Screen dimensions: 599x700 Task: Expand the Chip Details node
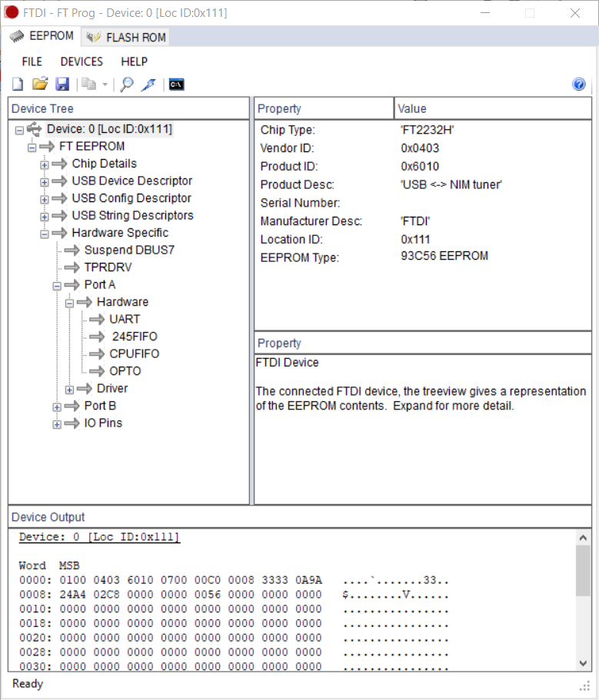tap(45, 164)
